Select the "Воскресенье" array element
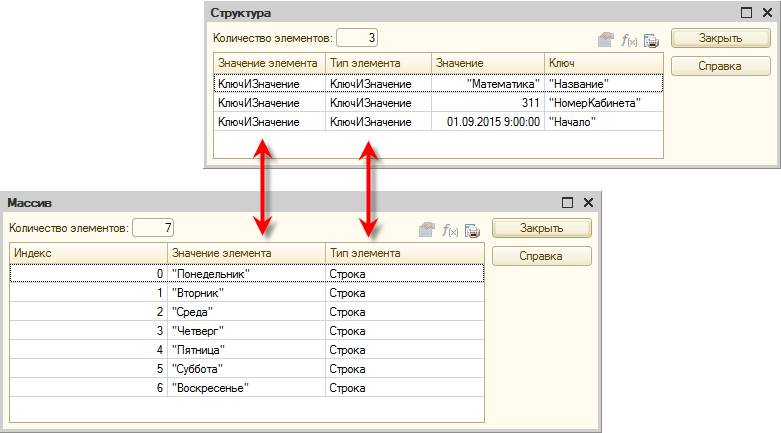781x433 pixels. coord(246,387)
